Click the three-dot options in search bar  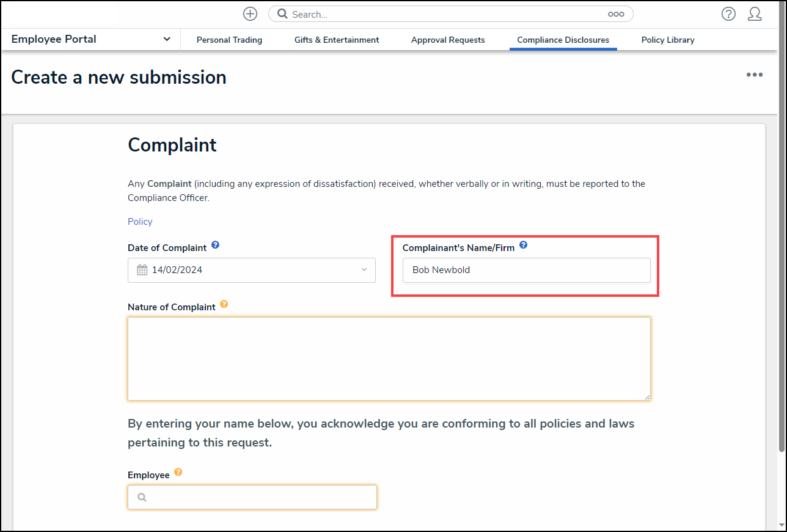coord(616,14)
